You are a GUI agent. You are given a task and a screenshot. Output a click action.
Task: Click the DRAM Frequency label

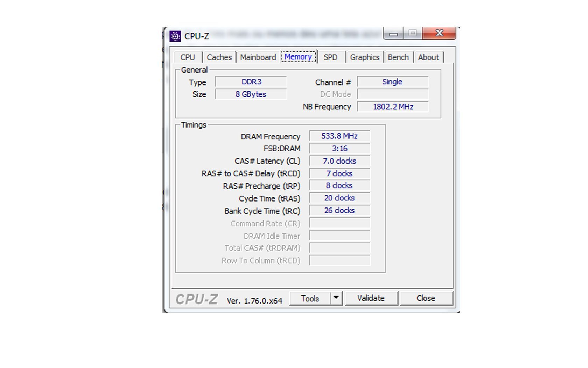tap(271, 137)
